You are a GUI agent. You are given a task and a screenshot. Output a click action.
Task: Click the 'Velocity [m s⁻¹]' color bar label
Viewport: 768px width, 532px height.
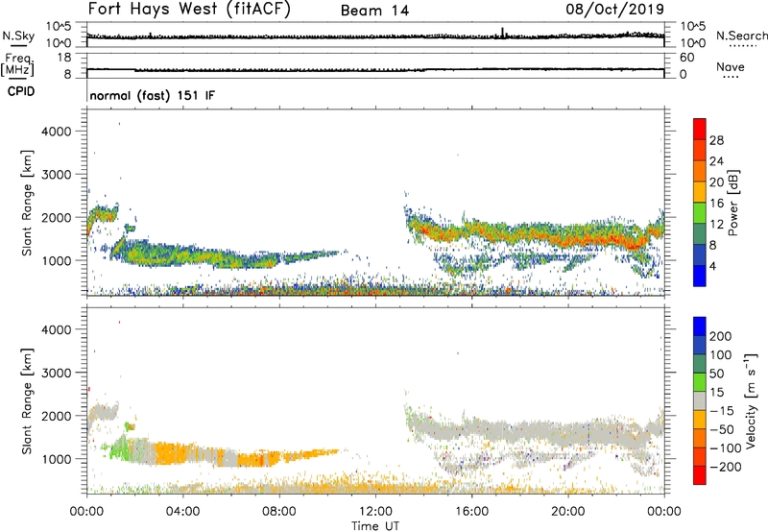click(751, 400)
